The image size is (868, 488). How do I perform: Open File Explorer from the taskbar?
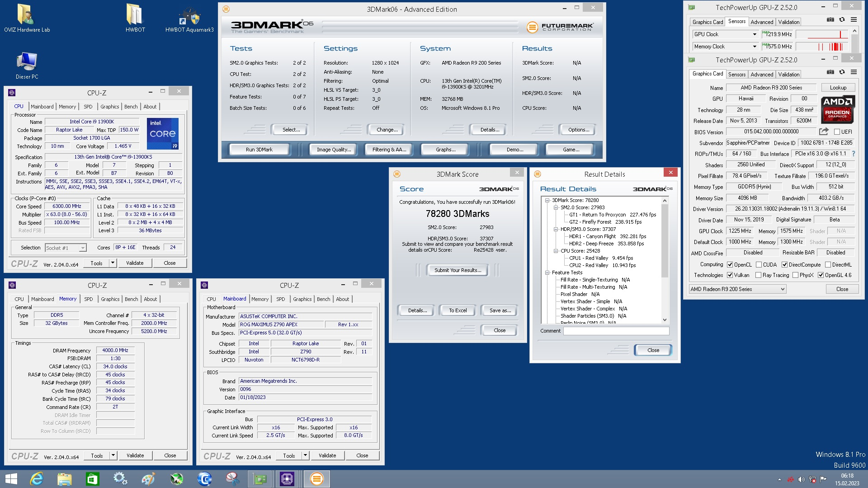point(65,479)
